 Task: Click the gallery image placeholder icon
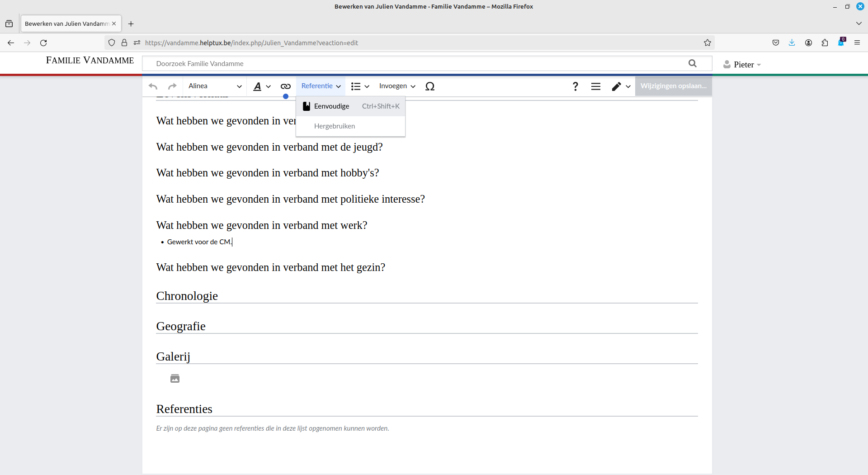(175, 379)
